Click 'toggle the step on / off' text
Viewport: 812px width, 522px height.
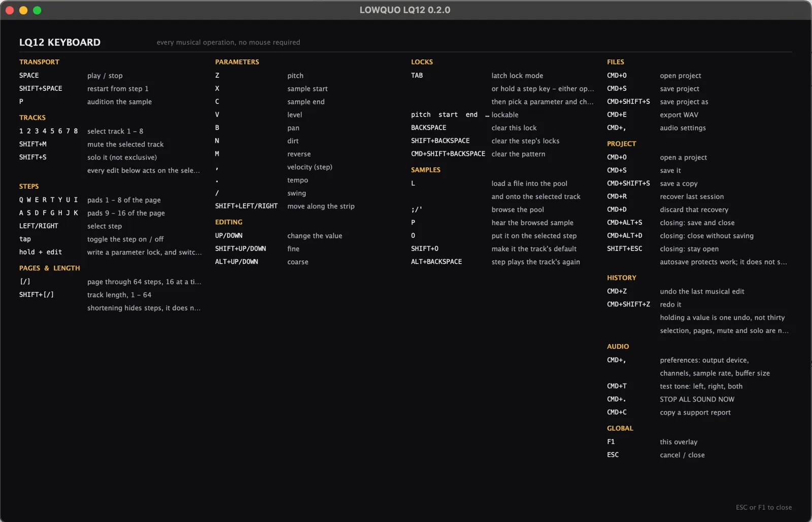coord(125,239)
